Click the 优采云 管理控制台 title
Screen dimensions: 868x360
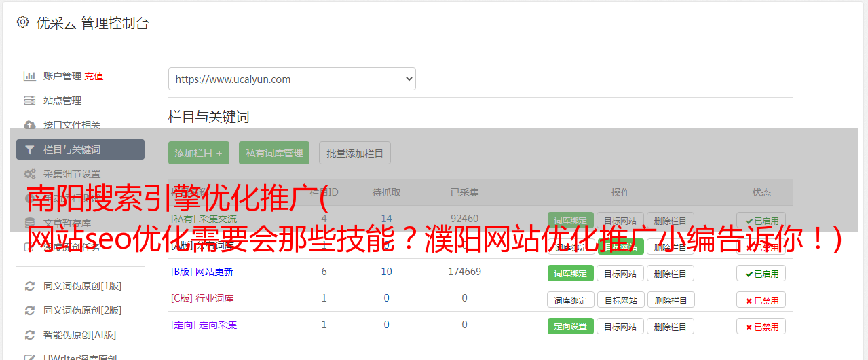click(92, 23)
